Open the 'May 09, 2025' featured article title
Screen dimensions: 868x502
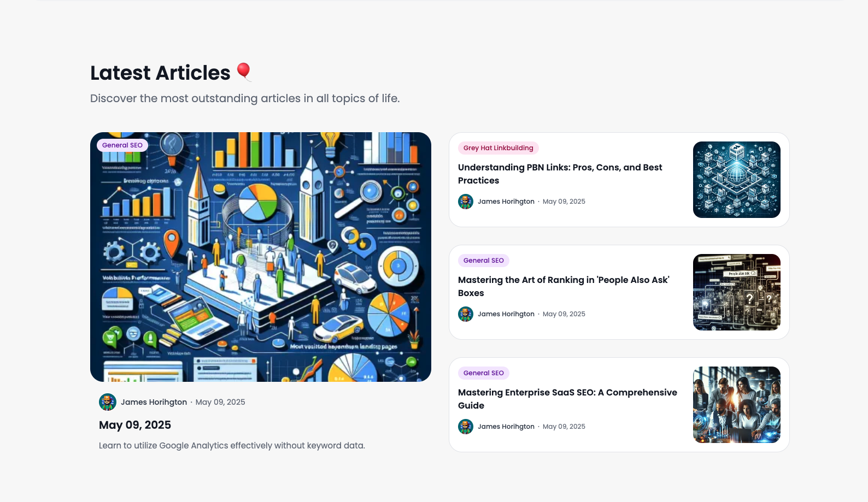click(135, 425)
